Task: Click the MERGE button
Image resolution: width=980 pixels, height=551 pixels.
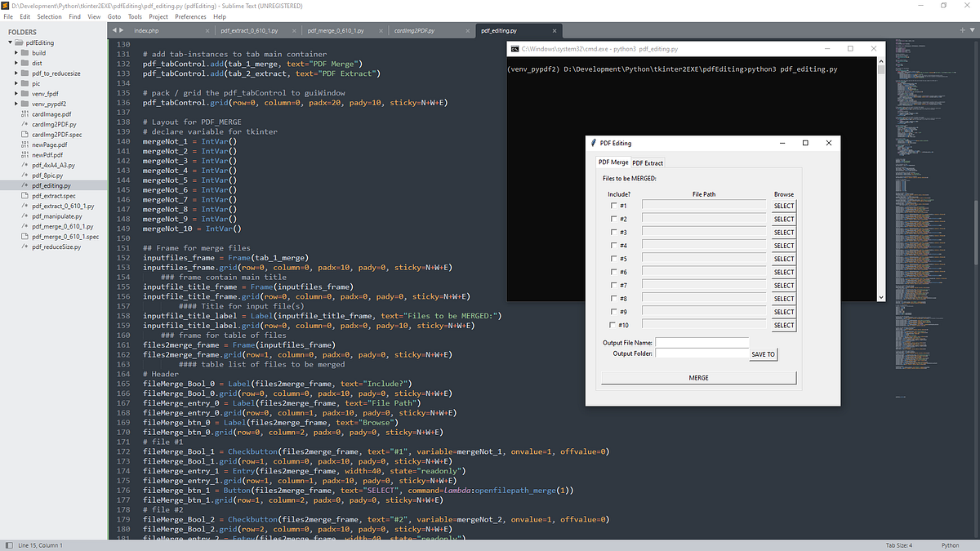Action: pyautogui.click(x=698, y=378)
